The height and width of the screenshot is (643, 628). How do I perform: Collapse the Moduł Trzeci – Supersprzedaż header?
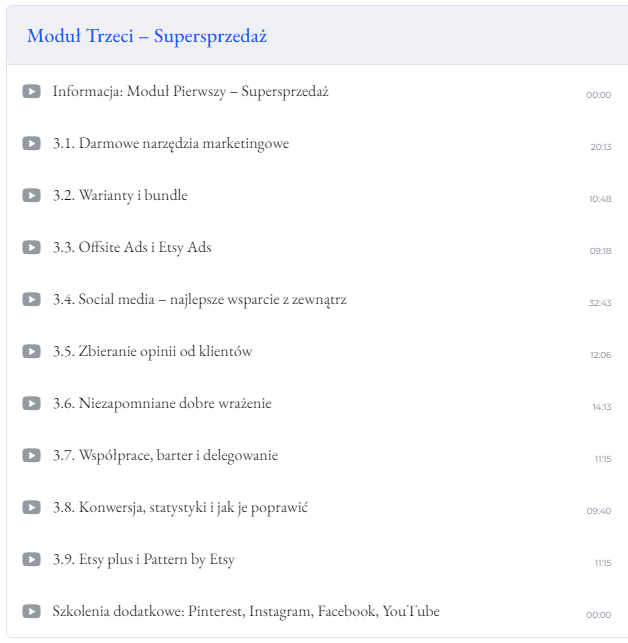tap(147, 37)
